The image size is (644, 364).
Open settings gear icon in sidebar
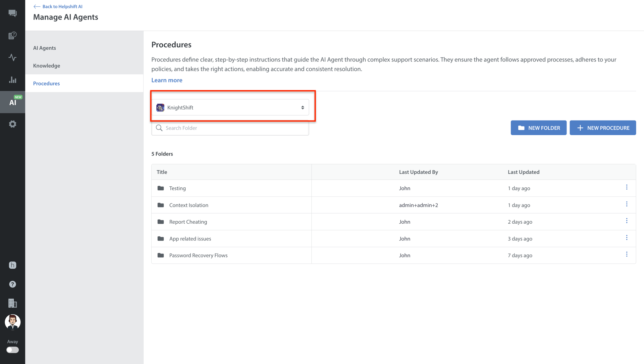(12, 124)
